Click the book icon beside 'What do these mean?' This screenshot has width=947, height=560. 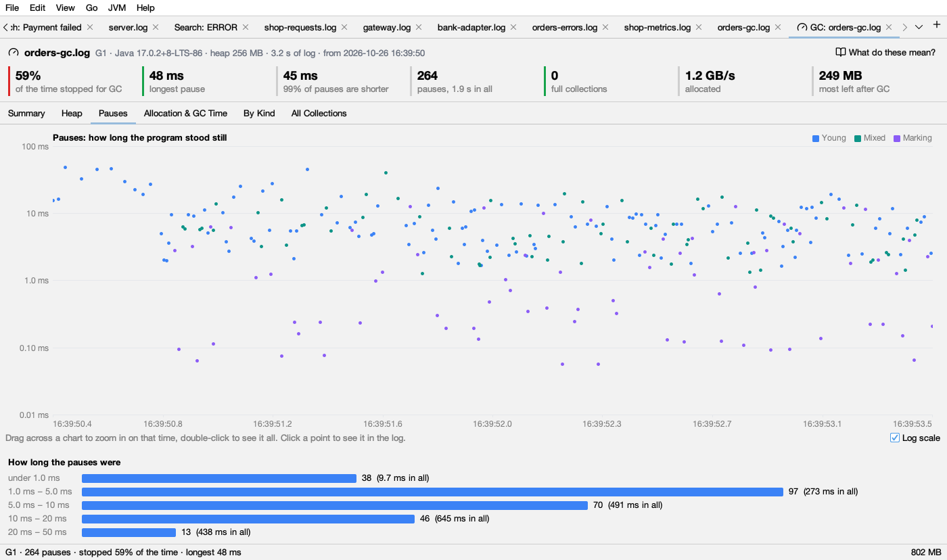pos(841,52)
